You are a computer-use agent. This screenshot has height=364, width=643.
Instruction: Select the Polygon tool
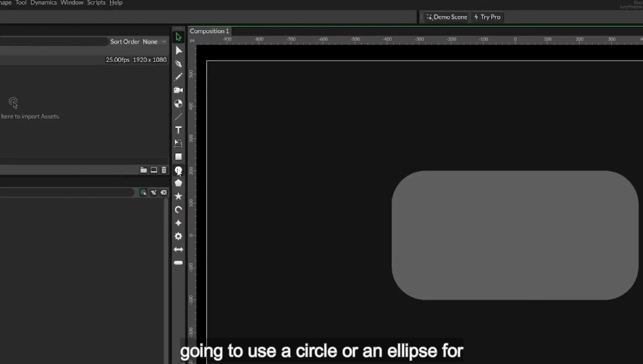point(178,183)
